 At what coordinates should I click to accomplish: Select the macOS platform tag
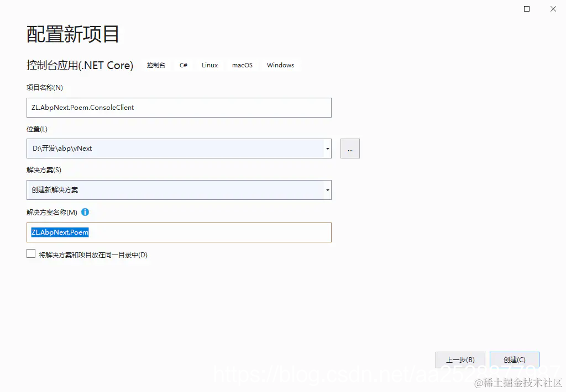(x=242, y=65)
